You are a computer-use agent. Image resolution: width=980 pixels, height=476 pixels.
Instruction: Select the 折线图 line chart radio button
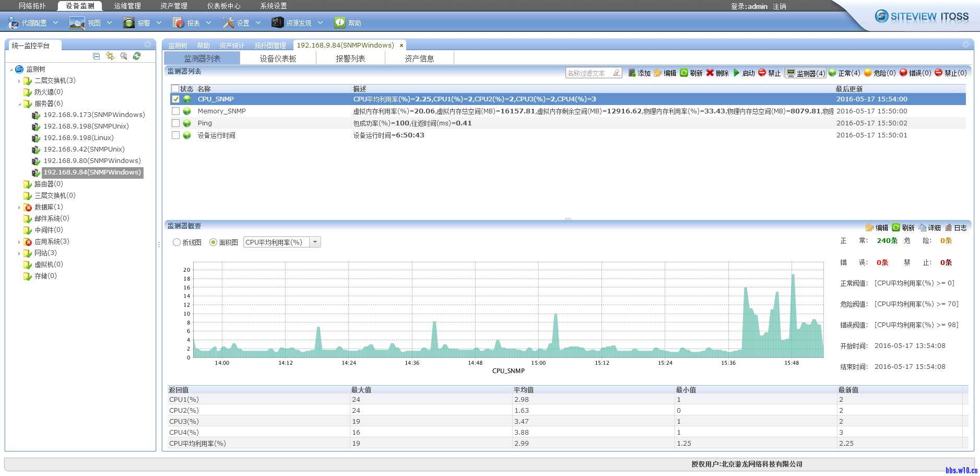tap(177, 242)
